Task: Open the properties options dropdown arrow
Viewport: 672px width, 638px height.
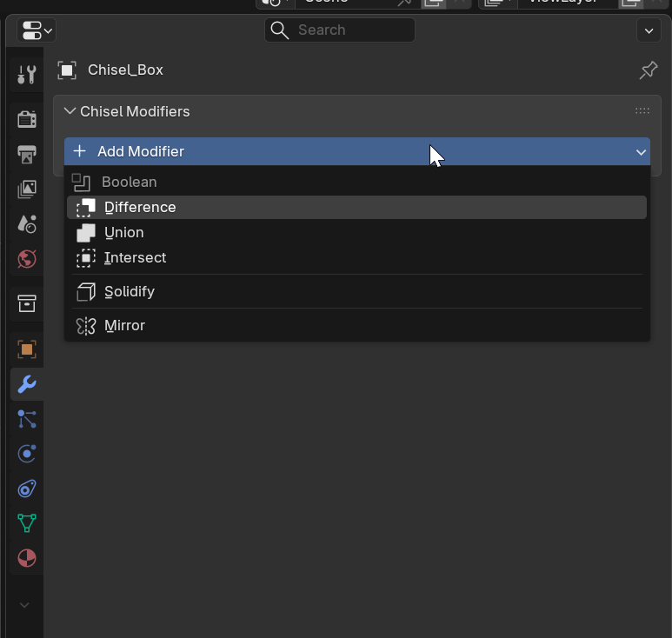Action: [x=649, y=30]
